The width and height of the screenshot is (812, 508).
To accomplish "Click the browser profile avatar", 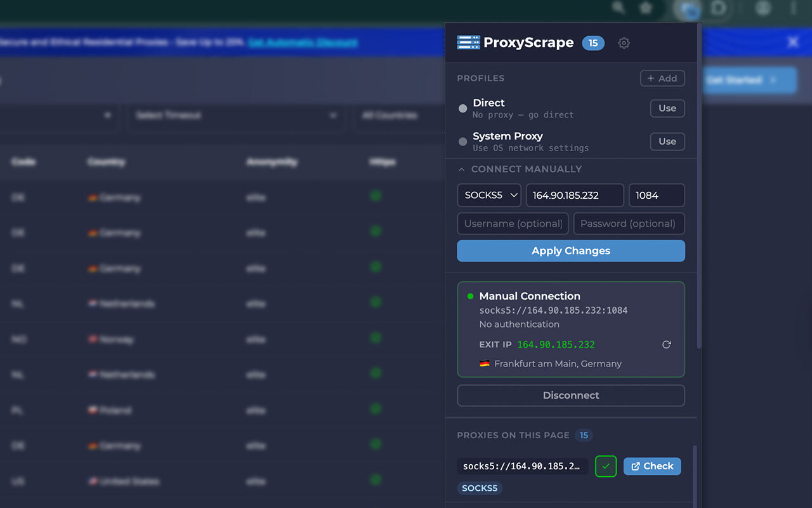I will (763, 8).
